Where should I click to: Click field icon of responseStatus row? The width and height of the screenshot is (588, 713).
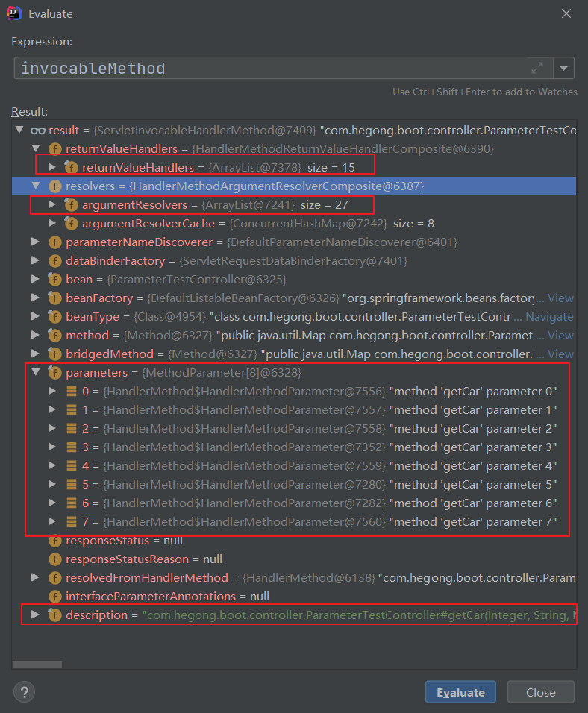tap(55, 540)
